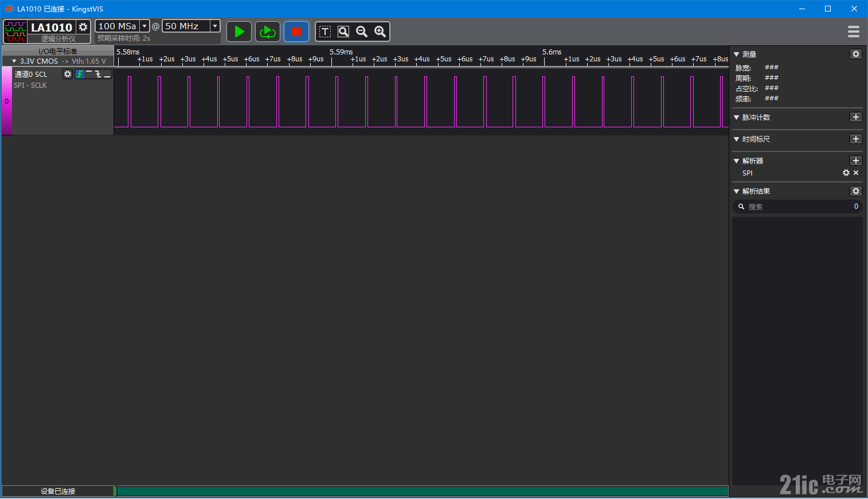Open measurement 测量 settings gear
Screen dimensions: 868x499
(x=856, y=54)
